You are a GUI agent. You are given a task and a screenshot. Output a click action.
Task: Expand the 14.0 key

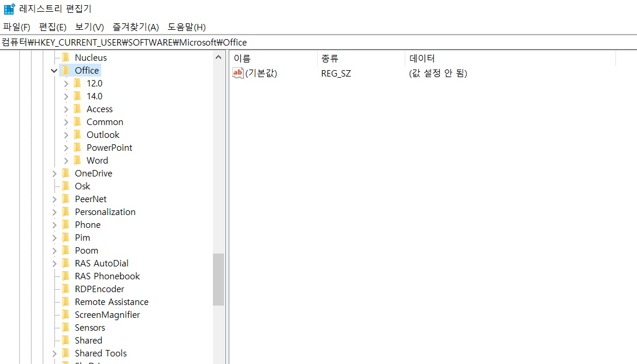[66, 96]
